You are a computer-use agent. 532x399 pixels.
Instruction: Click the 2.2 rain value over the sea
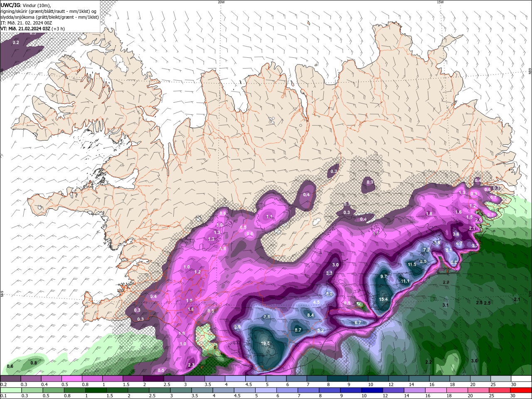coord(429,362)
